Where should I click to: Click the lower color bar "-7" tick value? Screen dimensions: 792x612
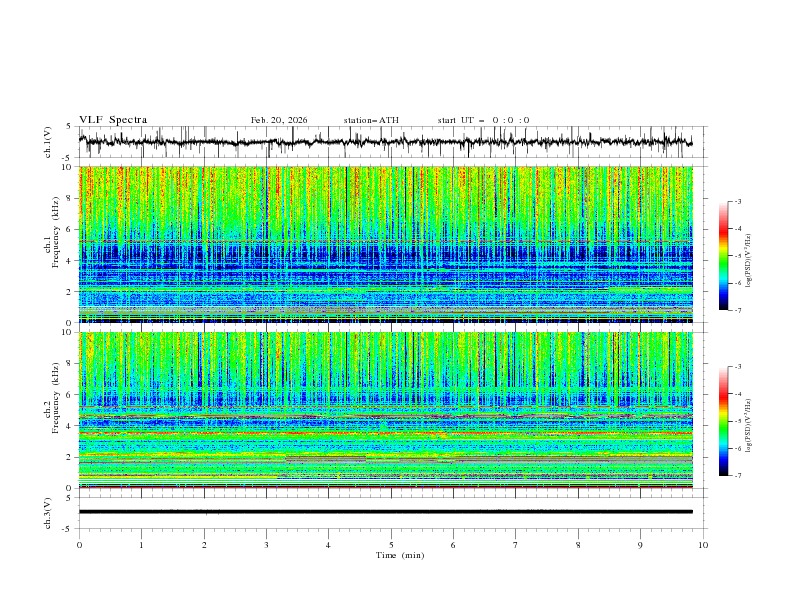click(737, 476)
